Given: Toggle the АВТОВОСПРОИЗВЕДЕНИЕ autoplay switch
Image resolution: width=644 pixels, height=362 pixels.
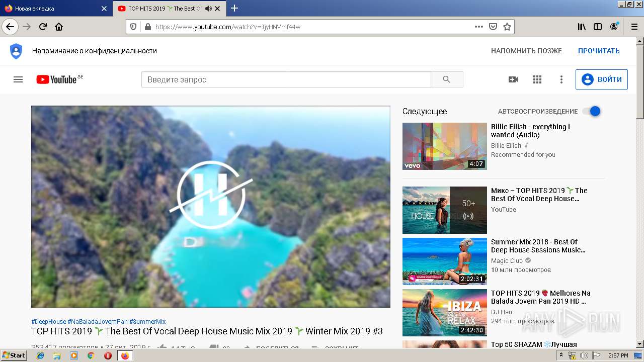Looking at the screenshot, I should (x=592, y=111).
